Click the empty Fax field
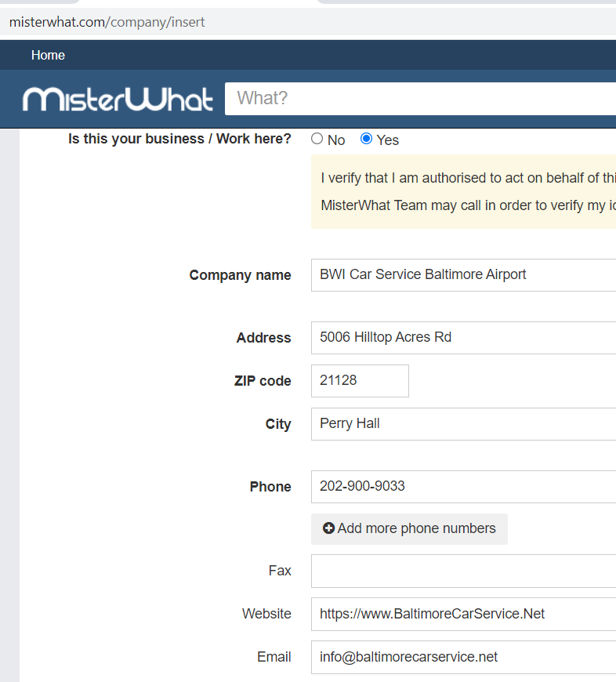 click(x=463, y=571)
